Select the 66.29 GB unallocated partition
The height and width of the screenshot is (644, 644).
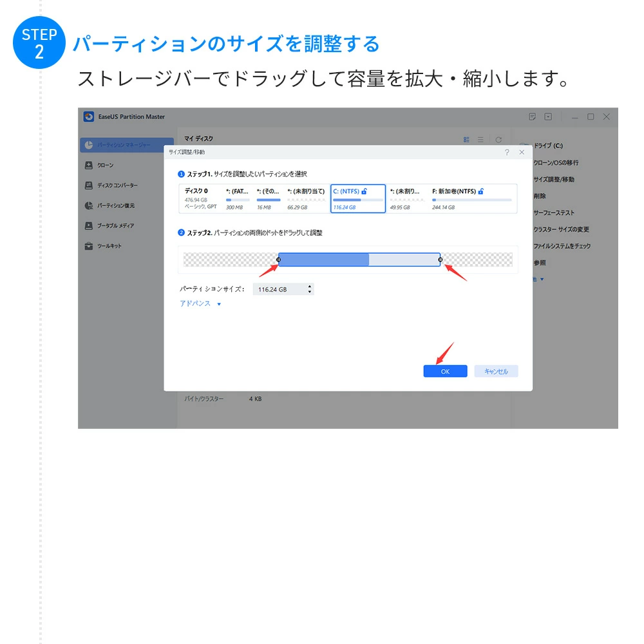[x=307, y=199]
